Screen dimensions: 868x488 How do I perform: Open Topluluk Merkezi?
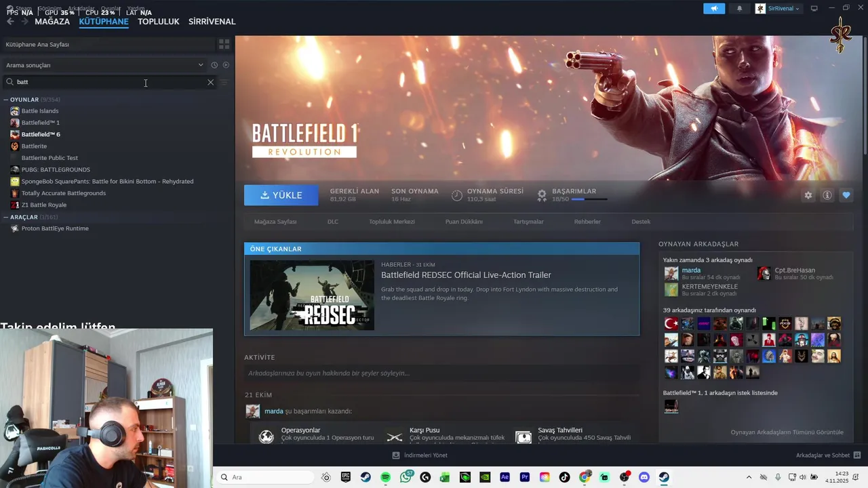point(392,222)
